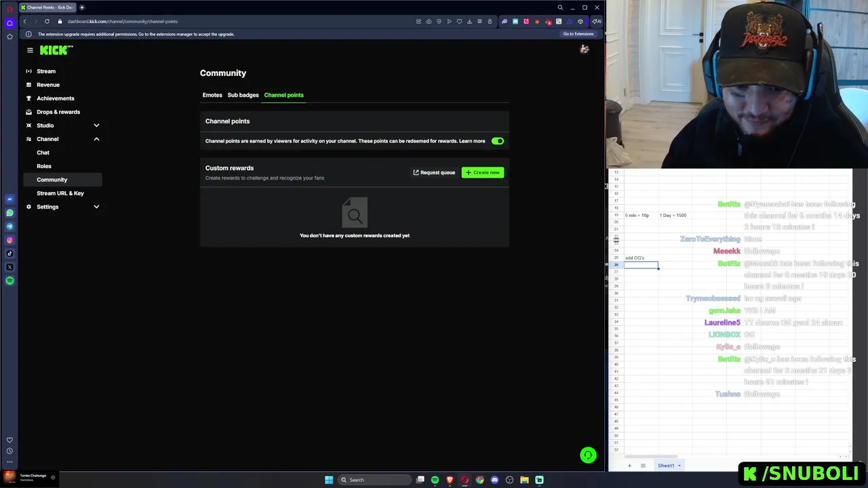Screen dimensions: 868x488
Task: Click the green support chat bubble
Action: click(588, 455)
